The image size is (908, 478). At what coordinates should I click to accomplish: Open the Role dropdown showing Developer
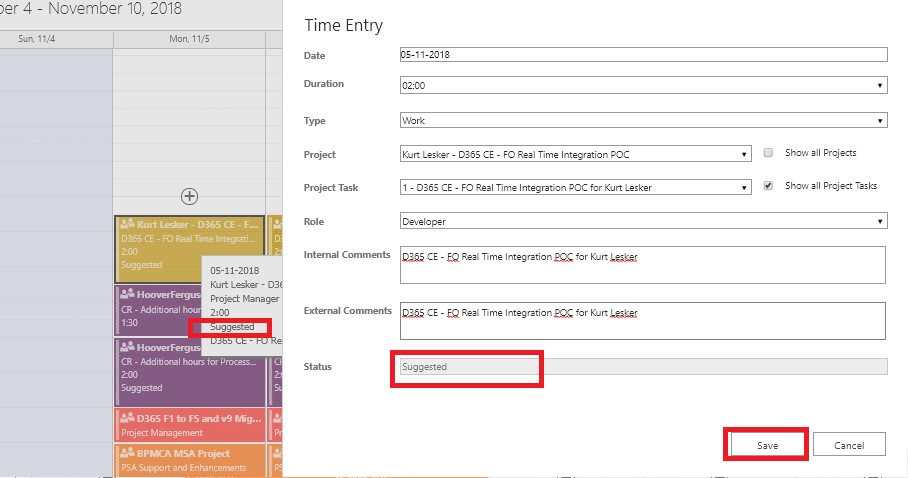pos(643,221)
